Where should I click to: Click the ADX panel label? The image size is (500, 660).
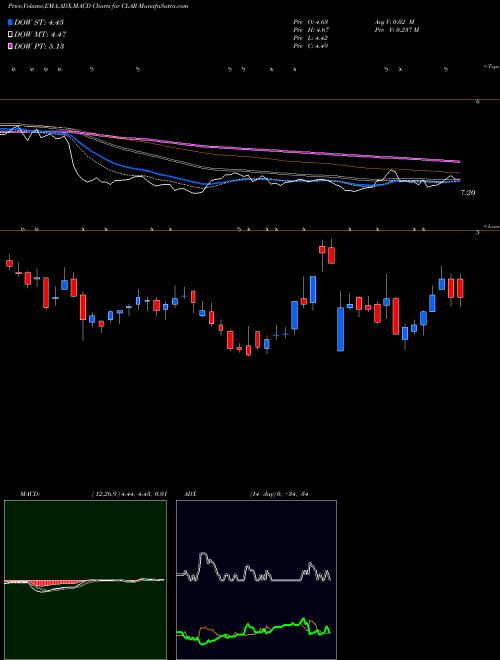190,494
